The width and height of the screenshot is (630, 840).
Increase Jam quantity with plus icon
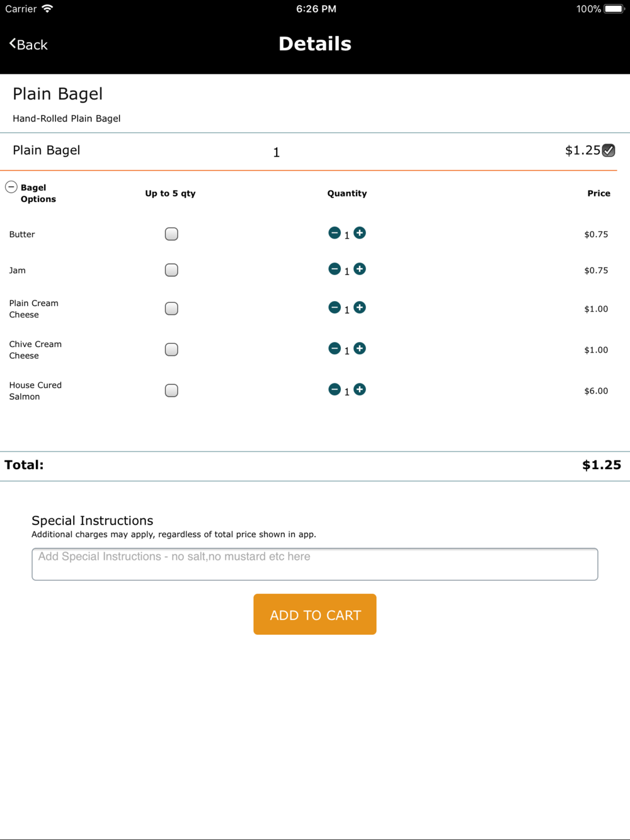[x=360, y=269]
